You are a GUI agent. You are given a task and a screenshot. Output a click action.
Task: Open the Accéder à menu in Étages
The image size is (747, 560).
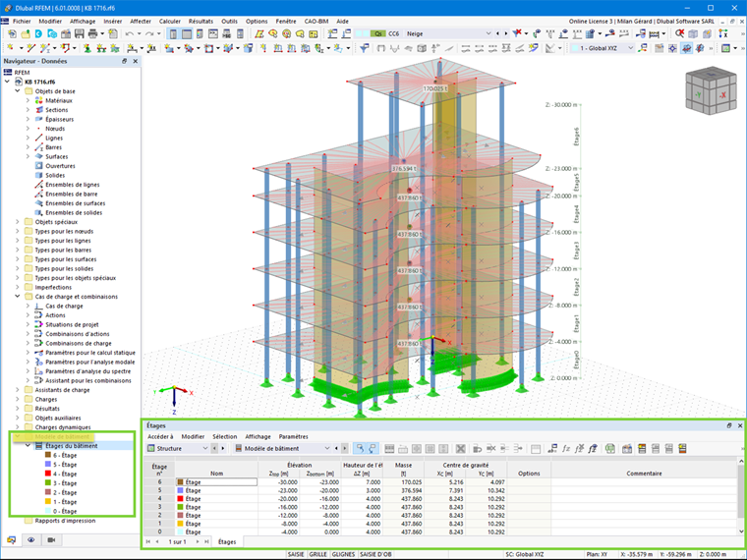(x=160, y=436)
